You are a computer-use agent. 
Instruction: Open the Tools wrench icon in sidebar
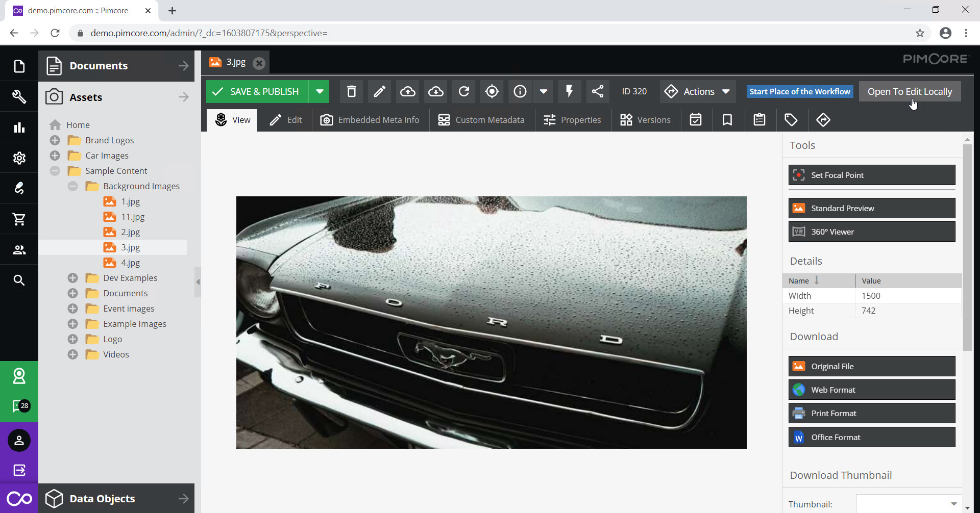[19, 96]
